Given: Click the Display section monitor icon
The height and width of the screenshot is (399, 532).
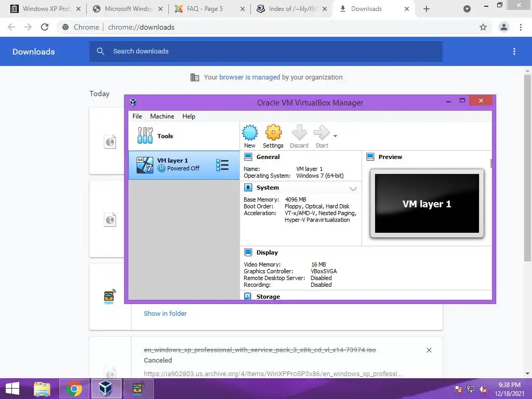Looking at the screenshot, I should pos(248,252).
